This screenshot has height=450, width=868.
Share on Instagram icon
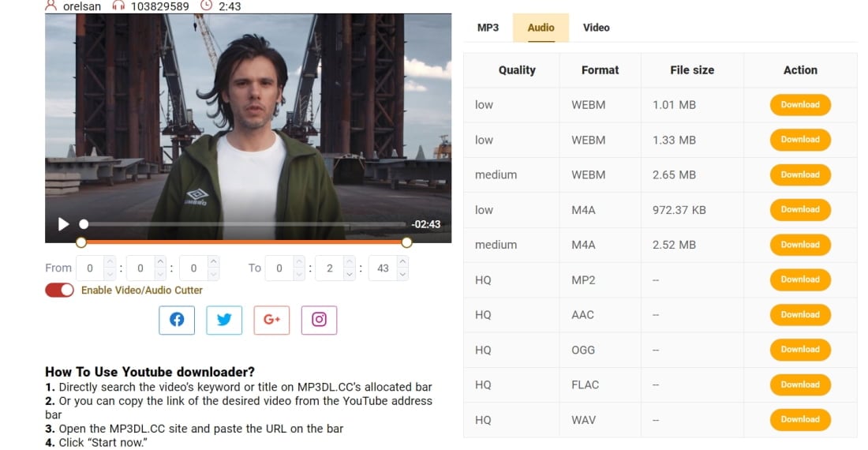[x=319, y=320]
